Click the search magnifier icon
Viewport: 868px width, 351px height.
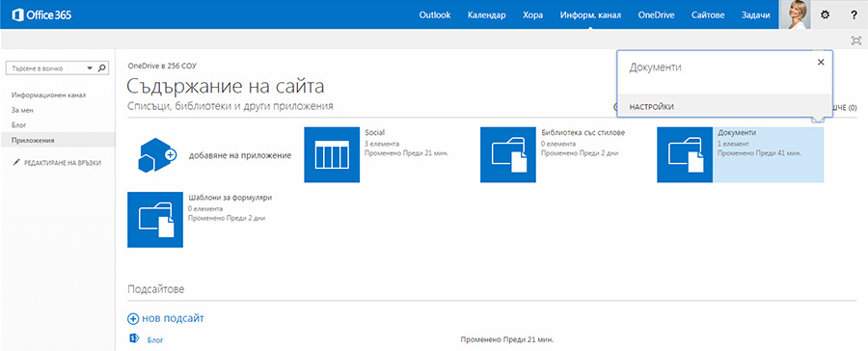[101, 68]
